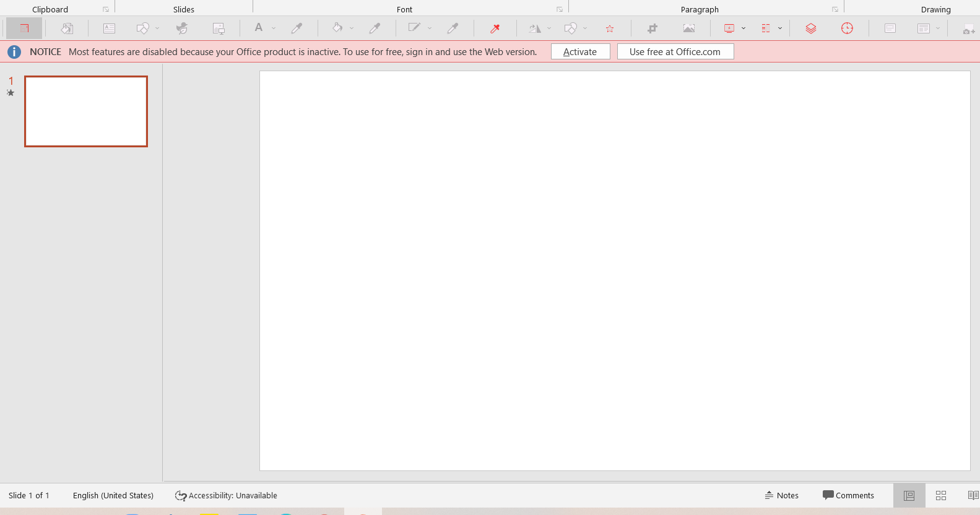Click the red align/distribute icon

pyautogui.click(x=766, y=28)
